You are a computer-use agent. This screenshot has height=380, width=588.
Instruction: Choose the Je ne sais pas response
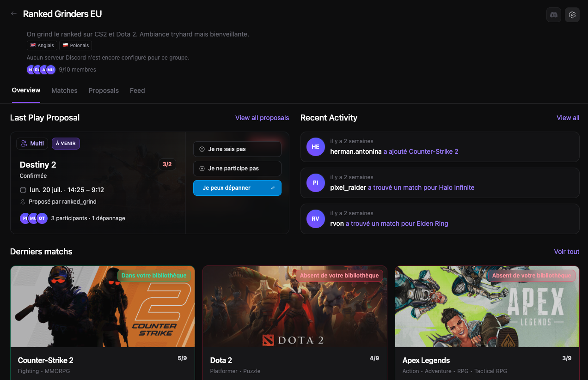point(237,149)
